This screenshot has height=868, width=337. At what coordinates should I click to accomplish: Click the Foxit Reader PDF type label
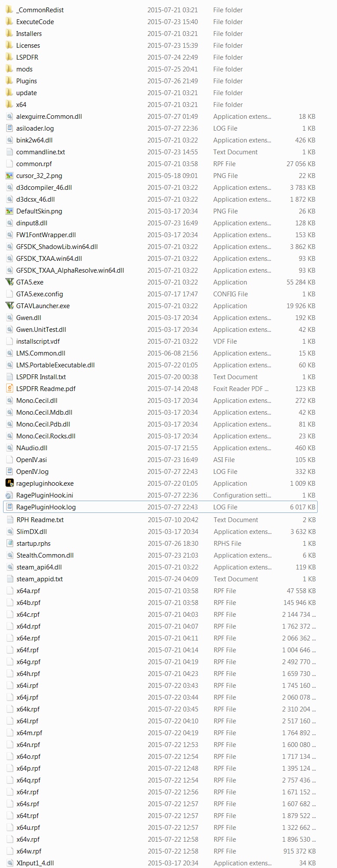(241, 389)
